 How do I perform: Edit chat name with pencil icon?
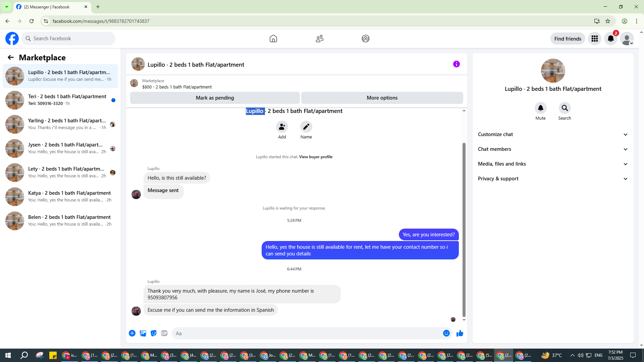click(x=306, y=127)
